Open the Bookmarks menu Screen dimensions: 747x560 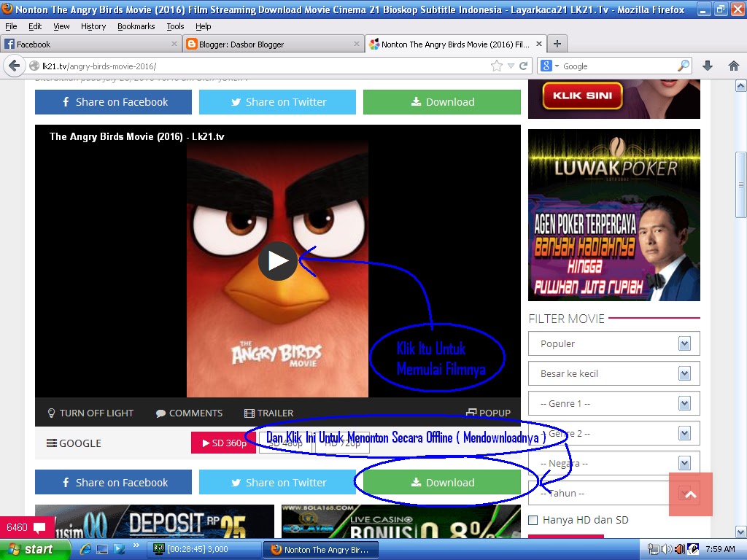point(136,26)
